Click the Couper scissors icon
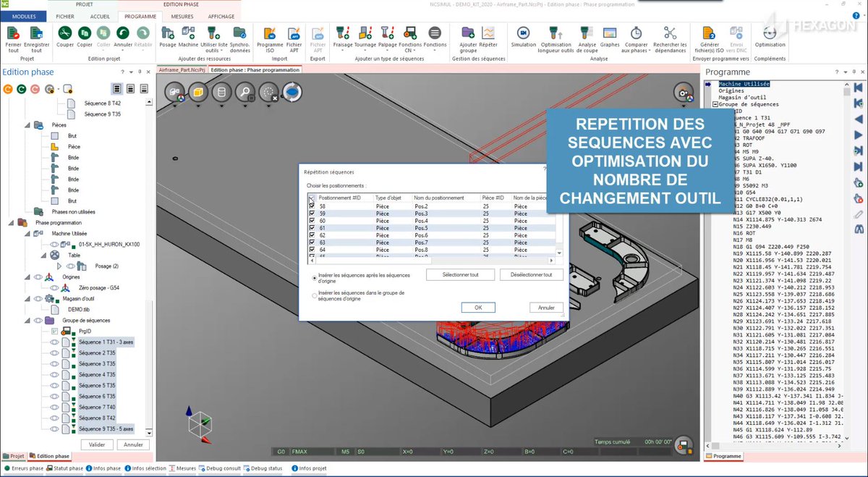 pos(65,33)
